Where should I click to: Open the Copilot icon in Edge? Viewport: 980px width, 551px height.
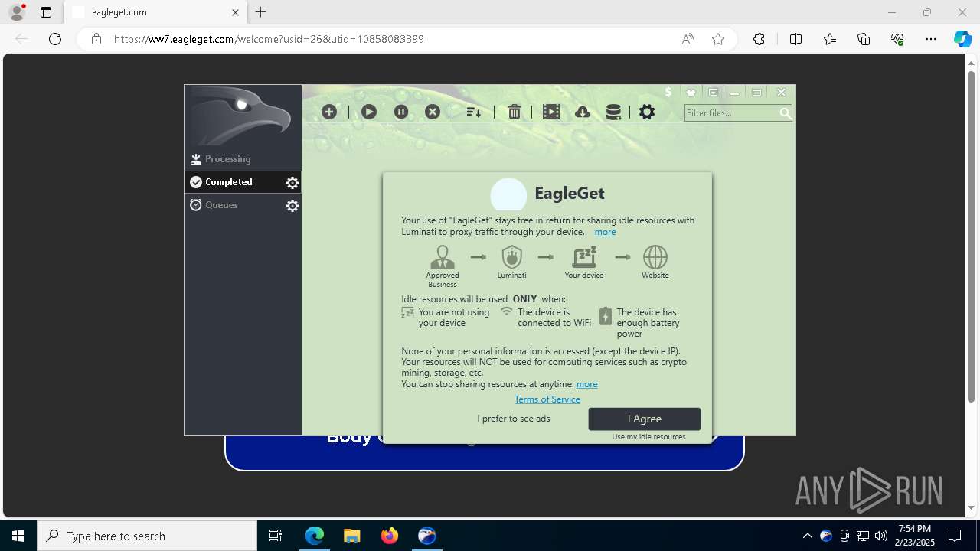tap(962, 39)
